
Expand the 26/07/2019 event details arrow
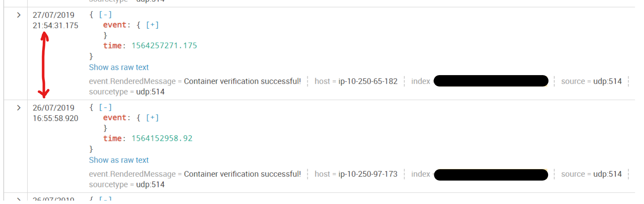pos(19,108)
